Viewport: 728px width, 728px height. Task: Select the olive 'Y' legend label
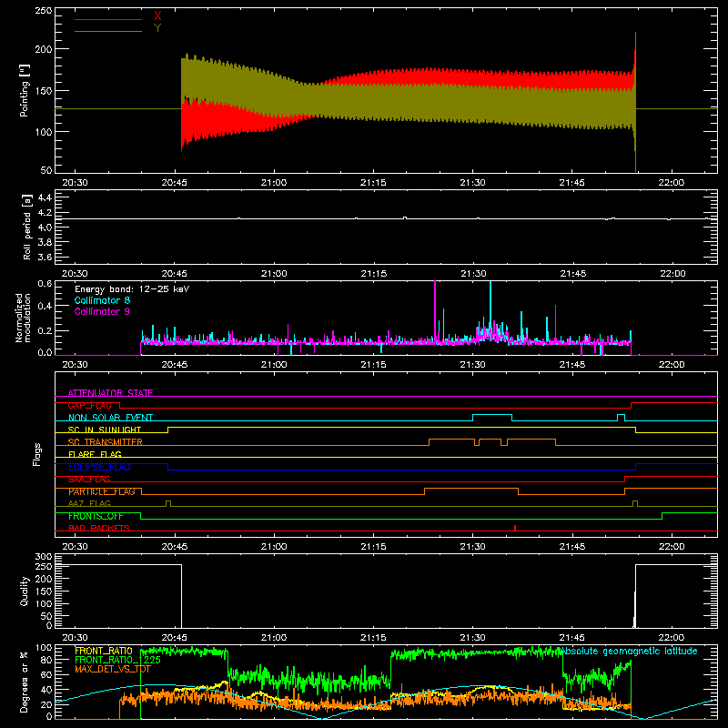click(x=157, y=28)
